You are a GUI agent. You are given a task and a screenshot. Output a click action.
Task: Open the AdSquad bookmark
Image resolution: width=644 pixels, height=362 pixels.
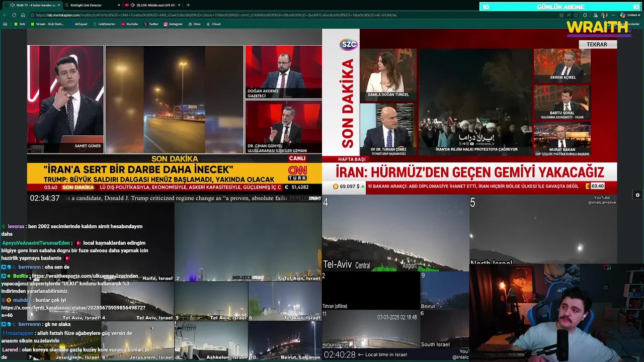[78, 24]
